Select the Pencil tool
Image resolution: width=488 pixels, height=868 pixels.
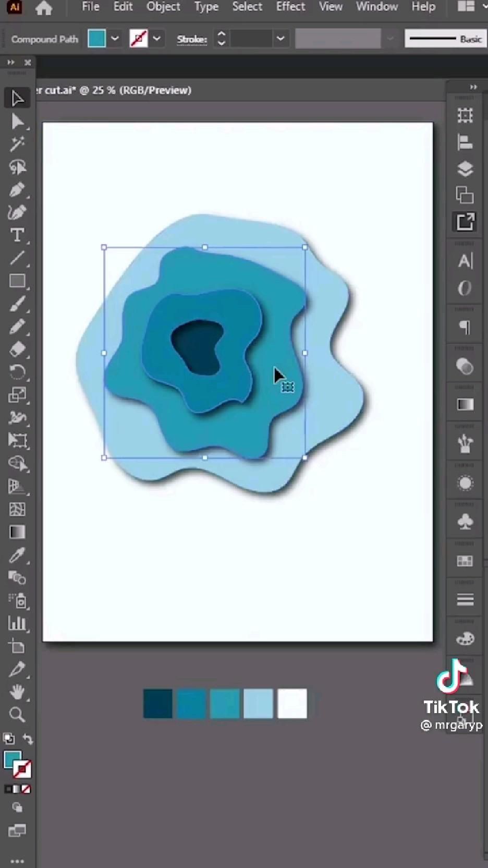tap(17, 327)
